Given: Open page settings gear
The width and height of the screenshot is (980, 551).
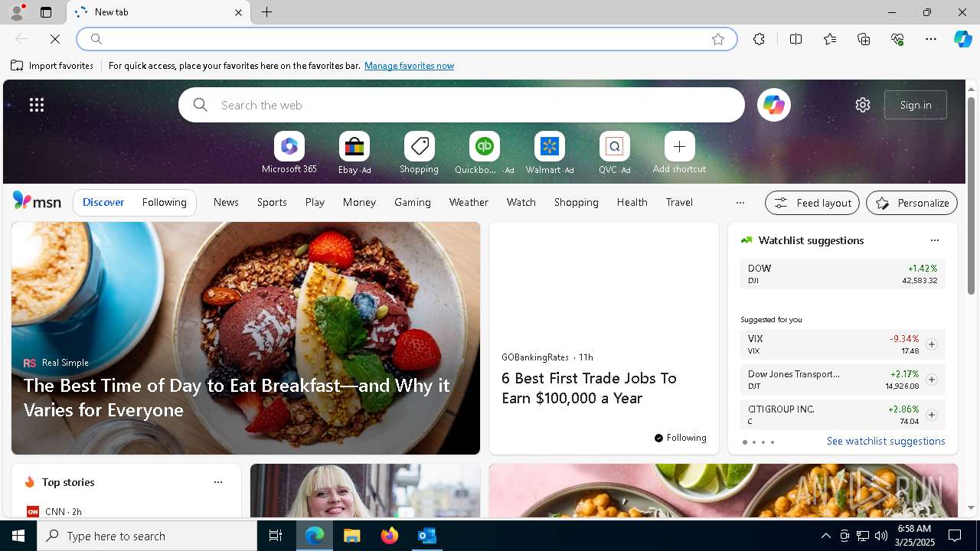Looking at the screenshot, I should 863,105.
